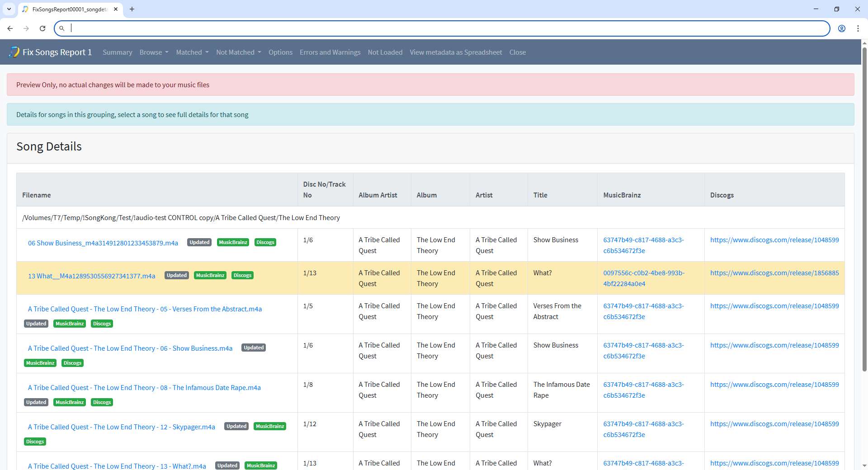The image size is (868, 470).
Task: Focus the browser address bar
Action: coord(442,28)
